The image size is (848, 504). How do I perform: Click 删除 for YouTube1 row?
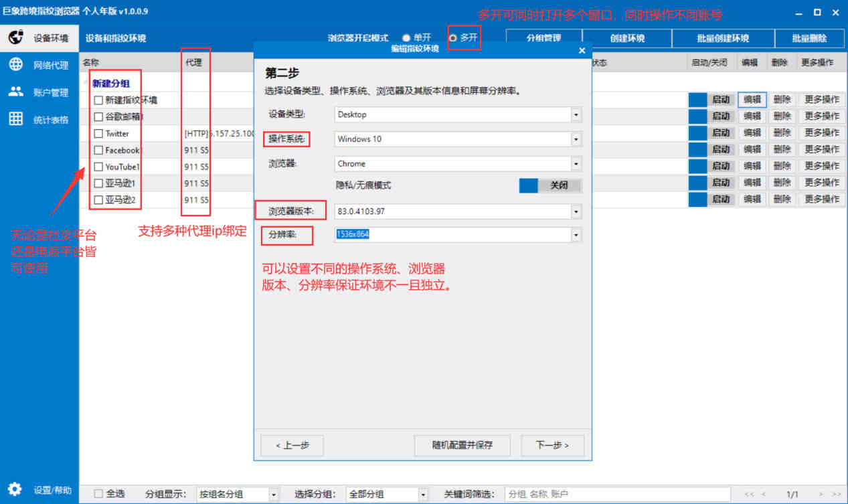pos(782,166)
